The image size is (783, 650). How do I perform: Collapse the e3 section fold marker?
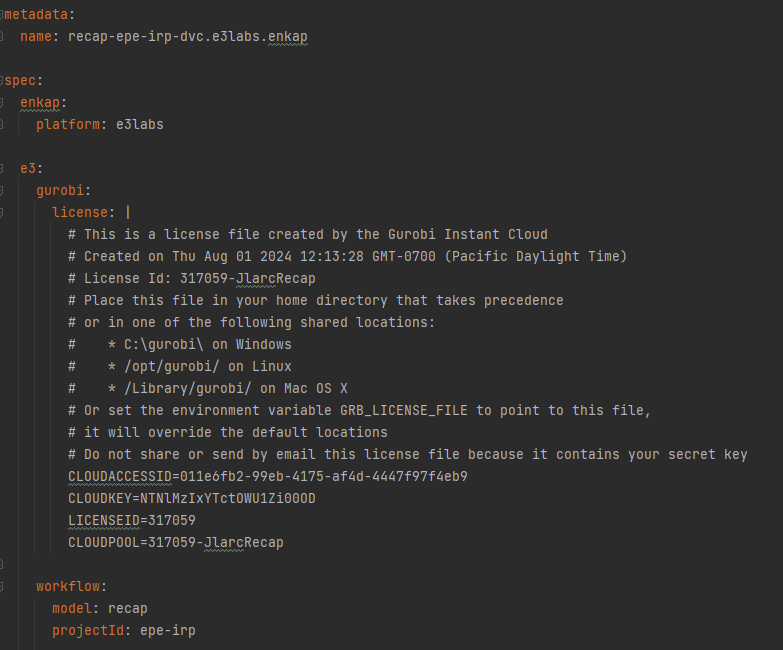(x=1, y=168)
